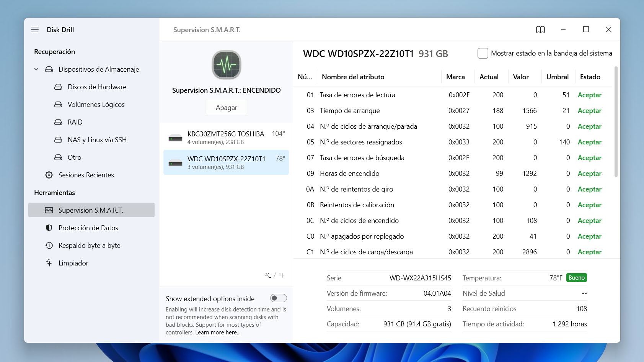Screen dimensions: 644x362
Task: Click the book help icon in title bar
Action: click(540, 29)
